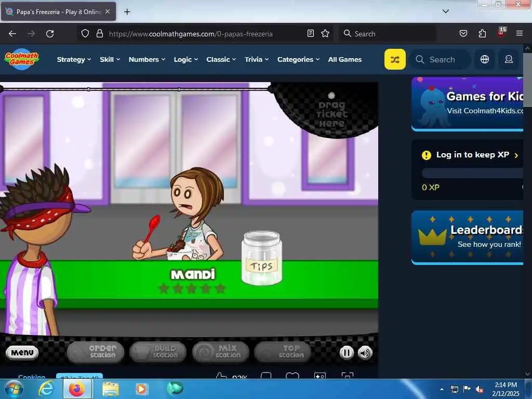Go to the Coolmath Games logo home
This screenshot has height=399, width=532.
pos(22,59)
